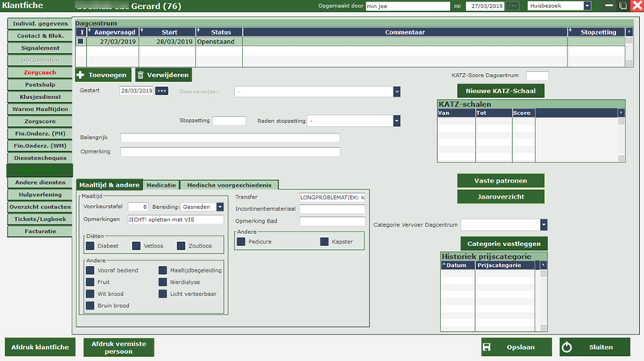The height and width of the screenshot is (361, 644).
Task: Click the Toevoegen plus icon button
Action: pyautogui.click(x=81, y=75)
